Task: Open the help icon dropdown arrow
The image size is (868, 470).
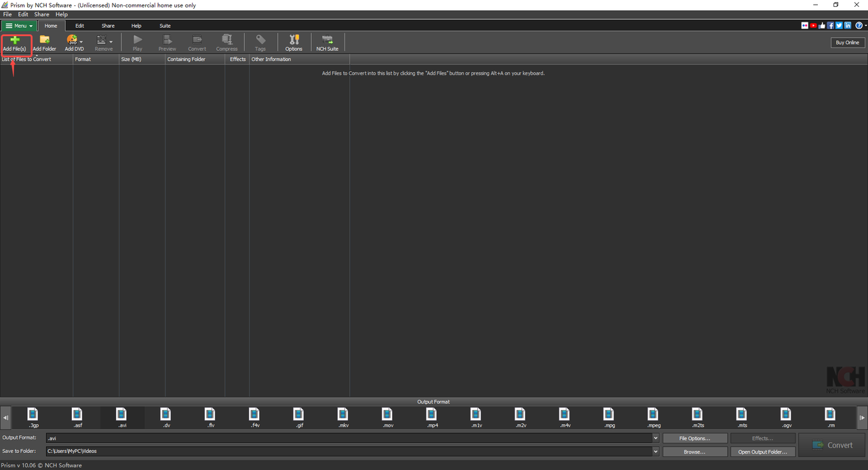Action: pyautogui.click(x=865, y=26)
